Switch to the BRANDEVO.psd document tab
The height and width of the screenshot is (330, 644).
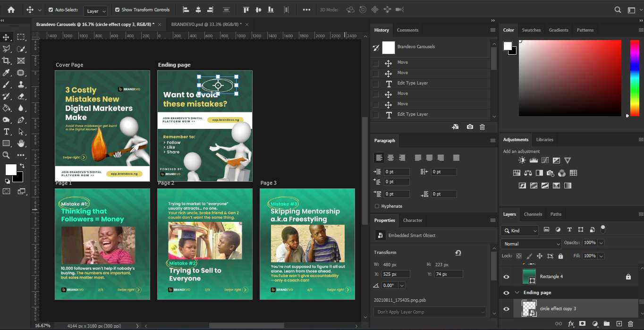click(206, 24)
